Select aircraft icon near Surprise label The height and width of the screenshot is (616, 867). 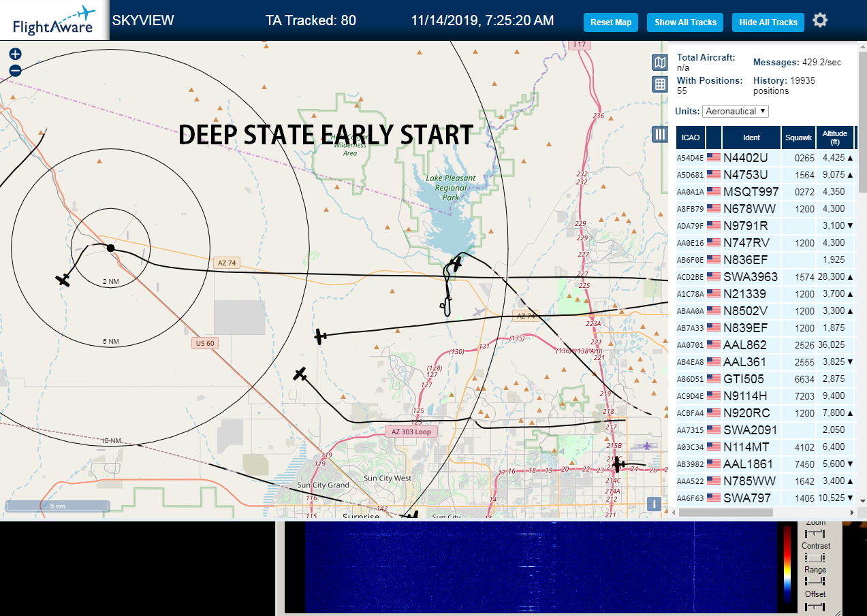click(411, 515)
